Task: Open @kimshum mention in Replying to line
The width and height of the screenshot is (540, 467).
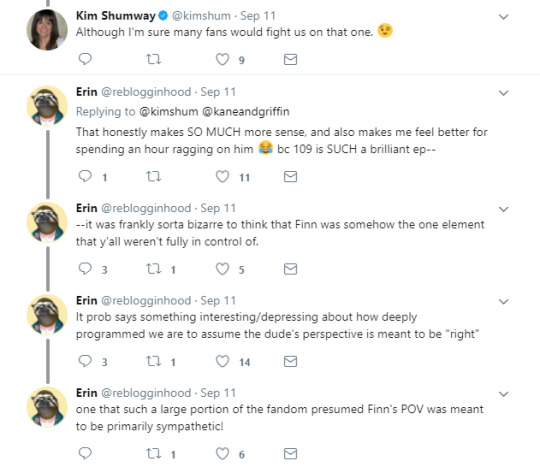Action: [168, 112]
